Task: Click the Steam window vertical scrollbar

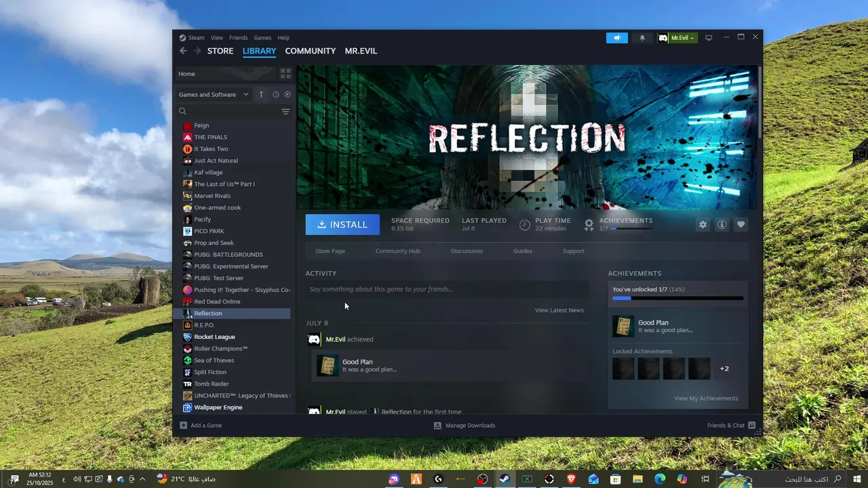Action: click(x=759, y=102)
